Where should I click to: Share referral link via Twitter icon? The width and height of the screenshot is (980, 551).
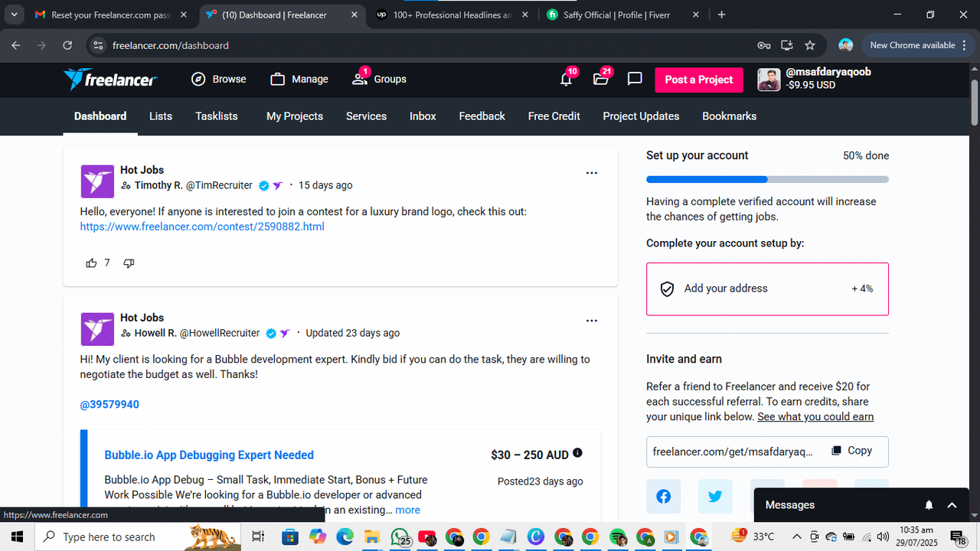pos(715,497)
